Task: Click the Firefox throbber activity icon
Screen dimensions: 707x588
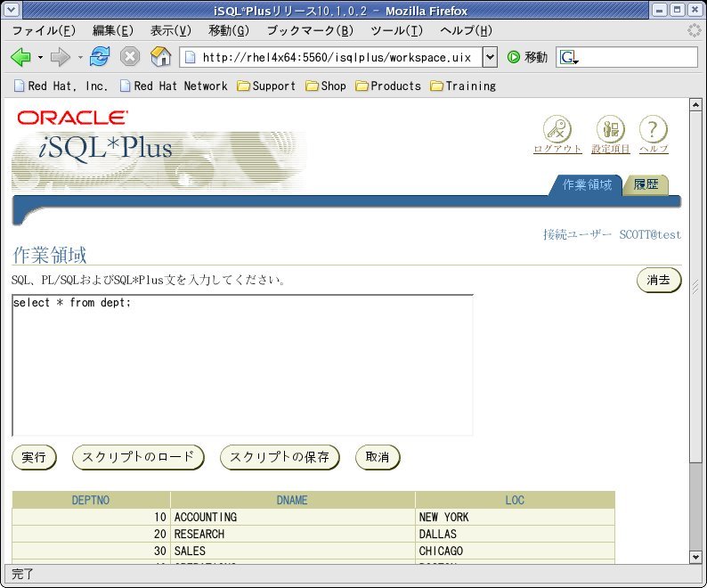Action: tap(695, 30)
